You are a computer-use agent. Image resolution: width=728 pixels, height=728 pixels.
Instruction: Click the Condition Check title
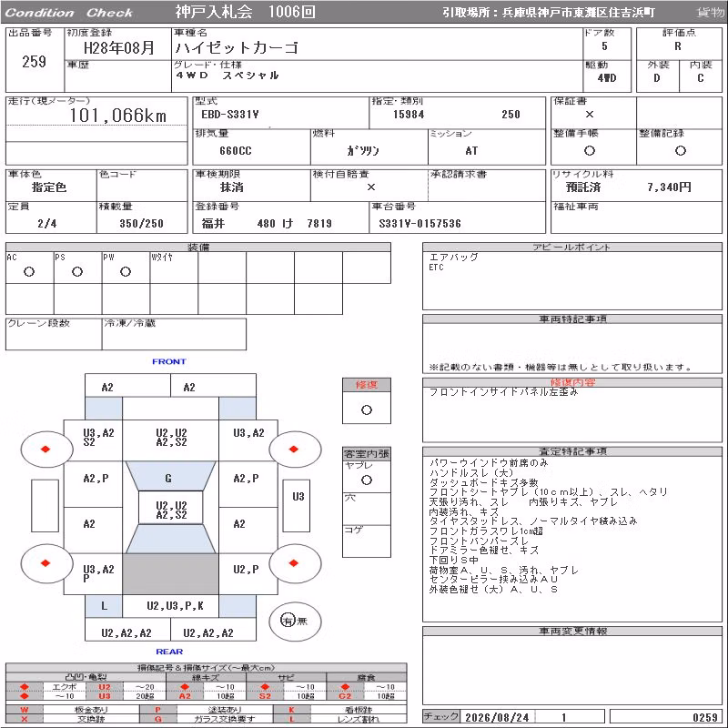click(x=69, y=13)
